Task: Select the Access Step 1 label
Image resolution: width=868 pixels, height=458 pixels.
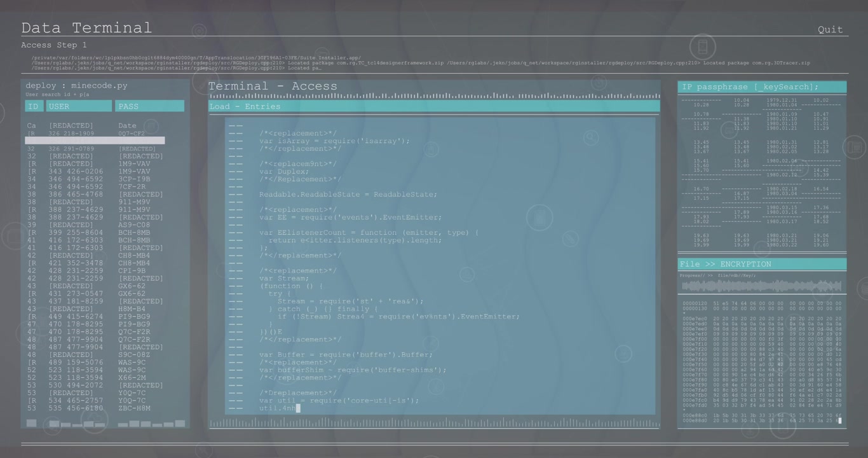Action: [54, 45]
